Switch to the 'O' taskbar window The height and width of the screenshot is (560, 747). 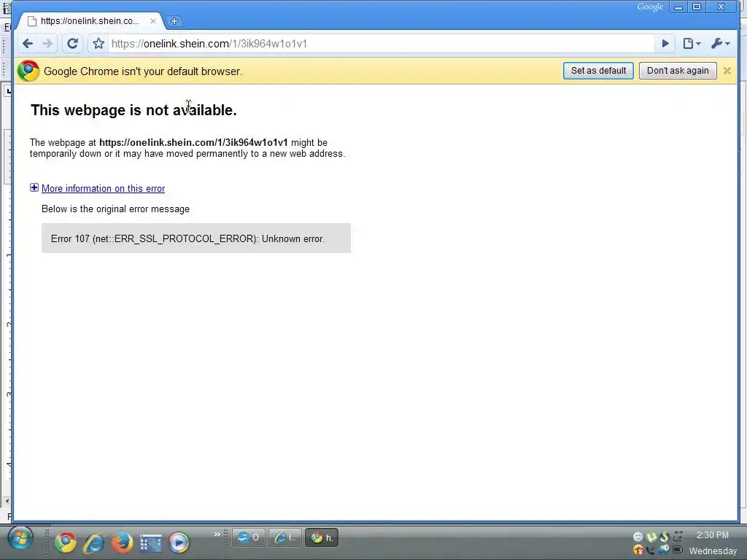[x=248, y=537]
